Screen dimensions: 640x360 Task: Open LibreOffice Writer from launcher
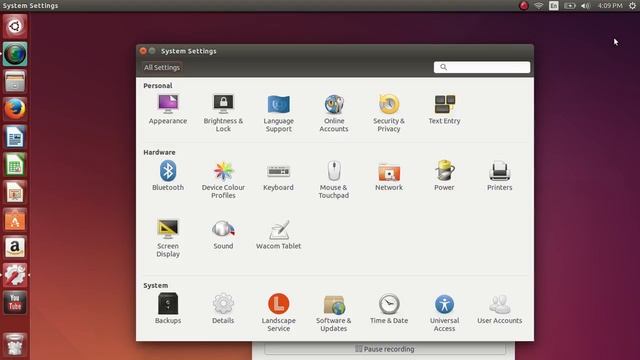click(x=15, y=137)
